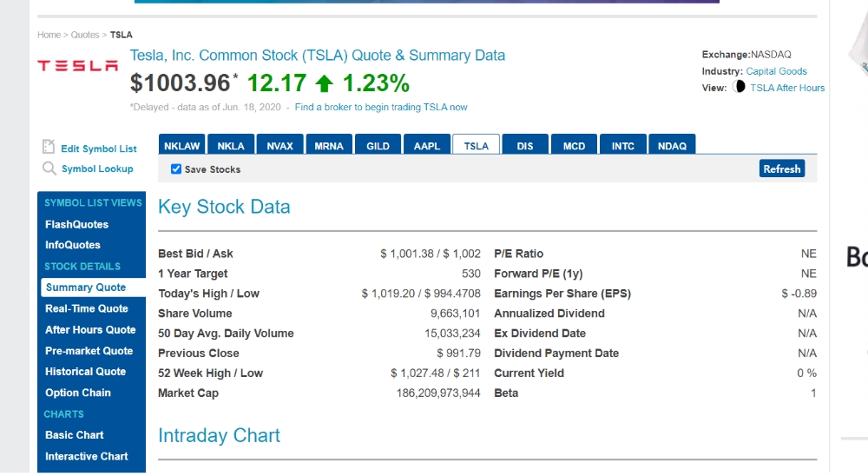Open the GILD symbol tab

point(378,145)
